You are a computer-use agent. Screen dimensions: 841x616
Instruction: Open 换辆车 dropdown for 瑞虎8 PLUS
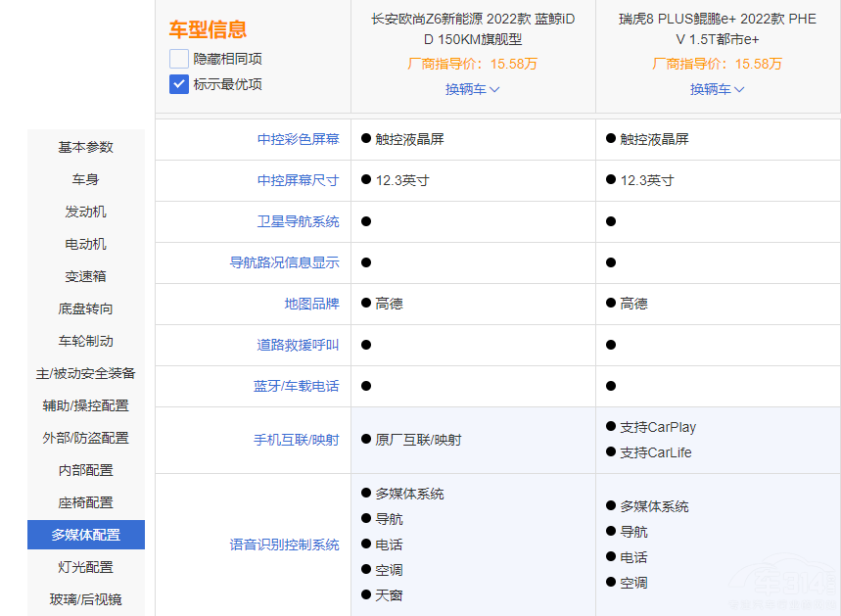pos(718,89)
